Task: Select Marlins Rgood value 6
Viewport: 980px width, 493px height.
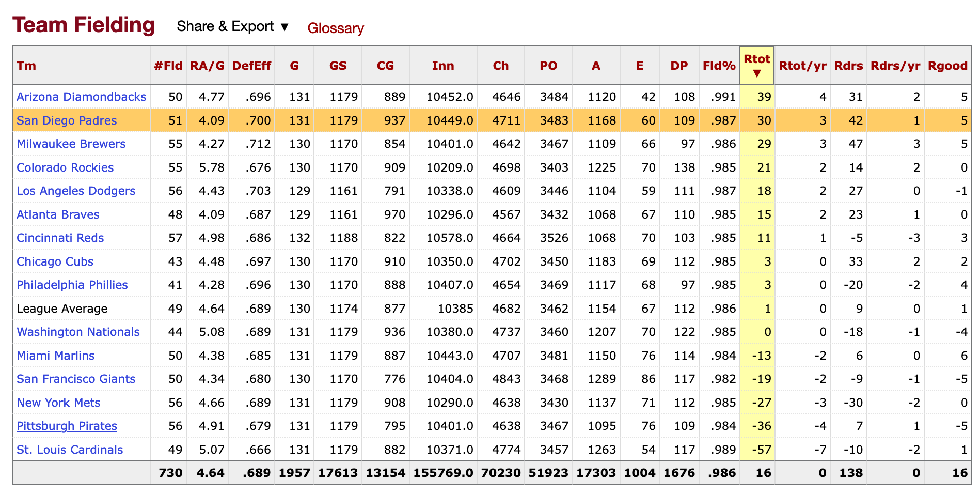Action: coord(964,356)
